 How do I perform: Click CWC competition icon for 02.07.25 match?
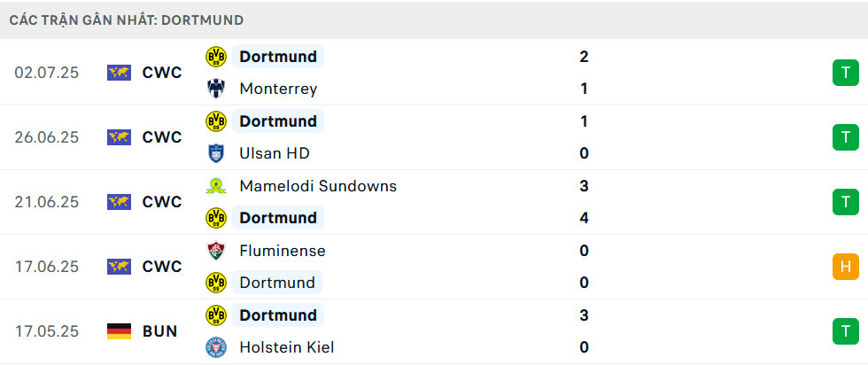click(119, 73)
